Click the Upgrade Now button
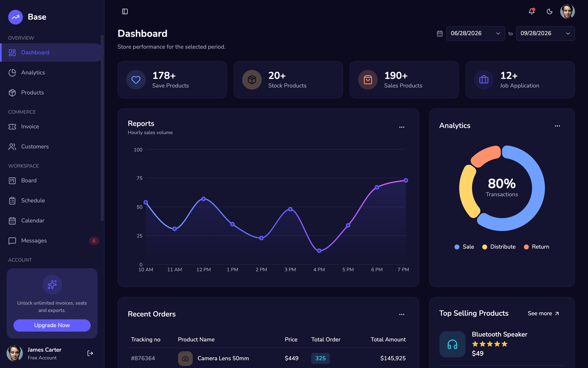The height and width of the screenshot is (368, 588). (52, 325)
